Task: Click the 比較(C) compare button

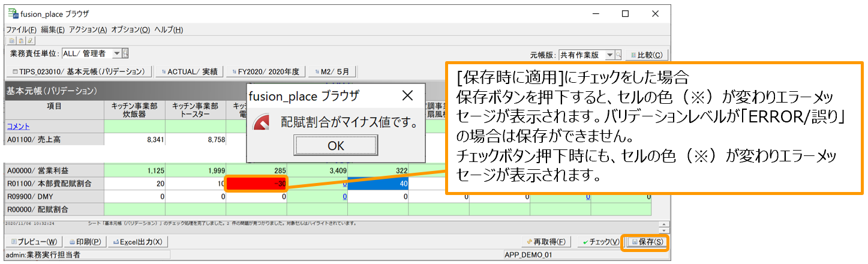Action: click(x=647, y=55)
